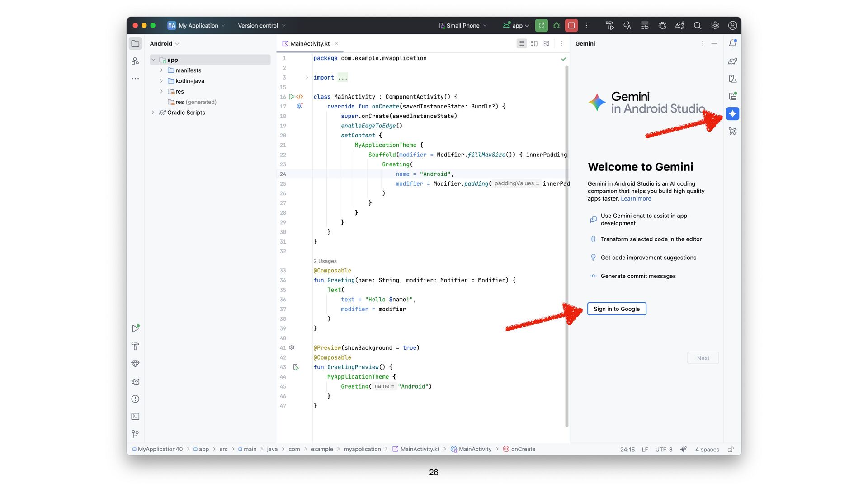The width and height of the screenshot is (868, 488).
Task: Open IDE settings gear icon
Action: [x=715, y=26]
